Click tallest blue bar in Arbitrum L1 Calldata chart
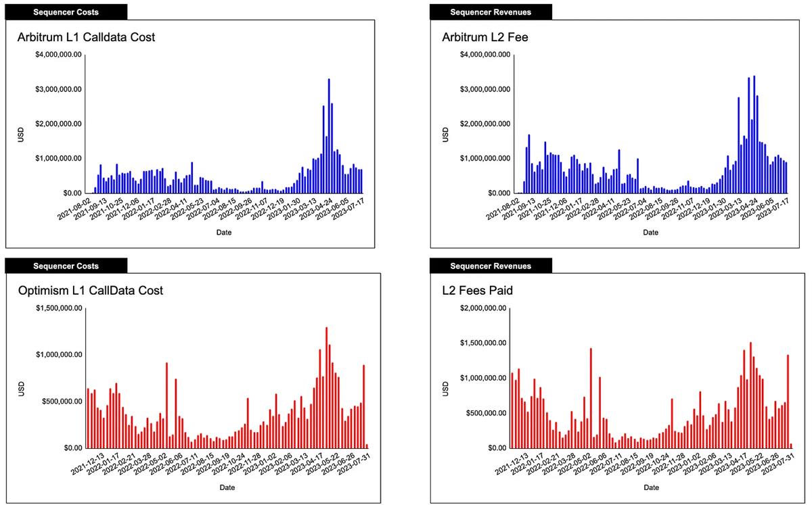This screenshot has width=812, height=505. tap(329, 137)
